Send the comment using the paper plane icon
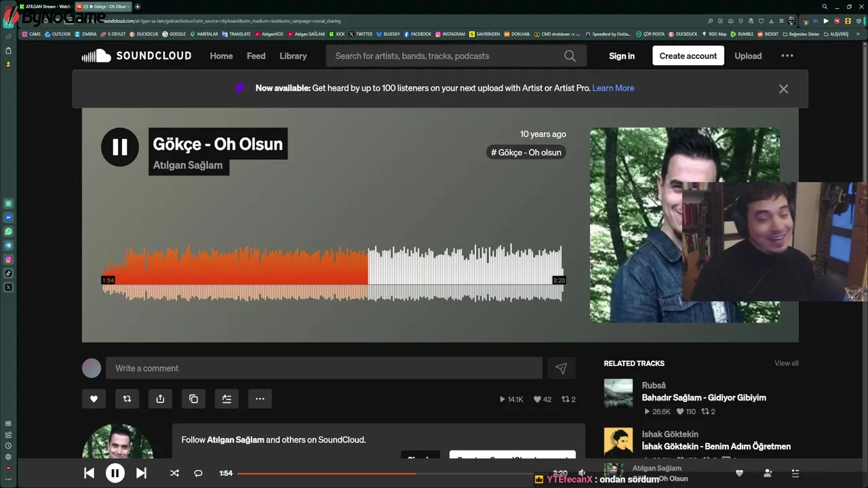This screenshot has width=868, height=488. tap(561, 368)
